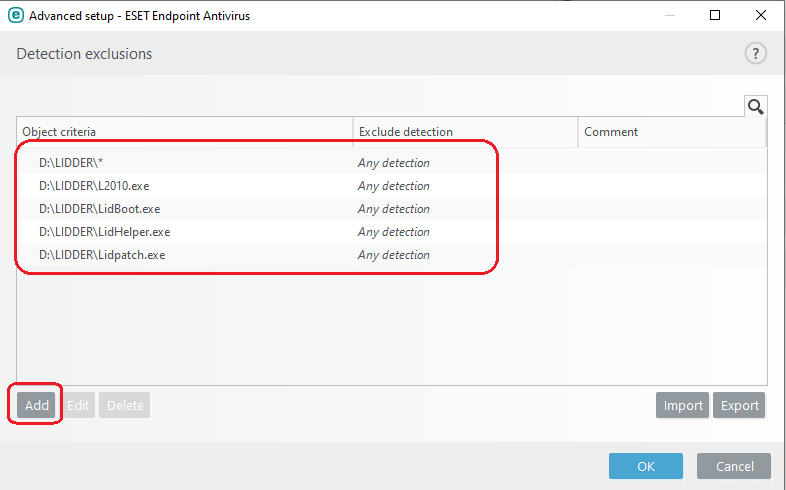
Task: Select the D:\LIDDER\Lidpatch.exe row
Action: click(x=391, y=255)
